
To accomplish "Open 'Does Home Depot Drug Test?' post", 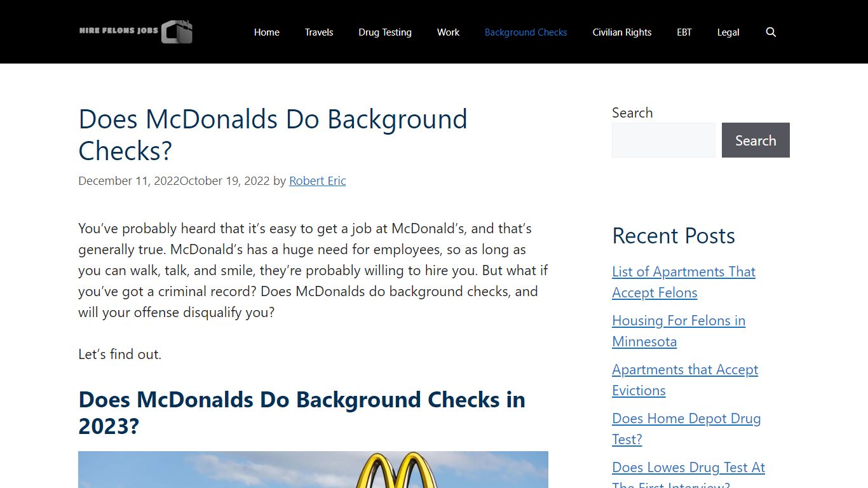I will coord(686,429).
